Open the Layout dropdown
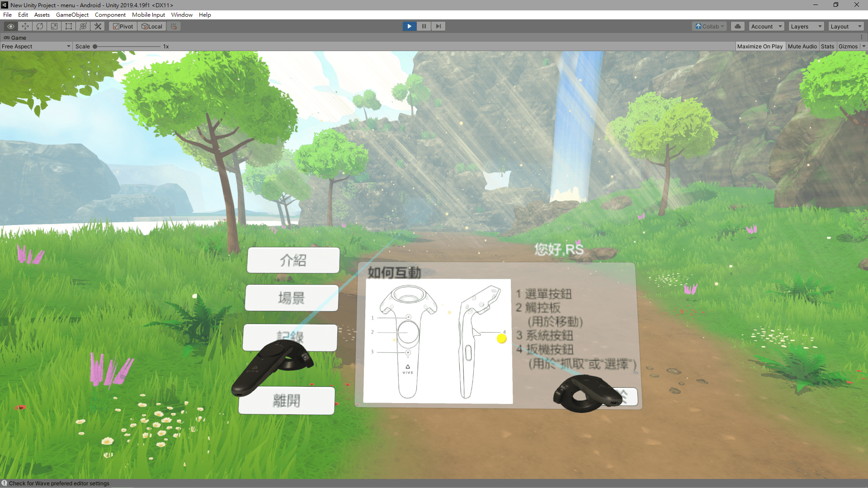Screen dimensions: 868x488 tap(846, 26)
